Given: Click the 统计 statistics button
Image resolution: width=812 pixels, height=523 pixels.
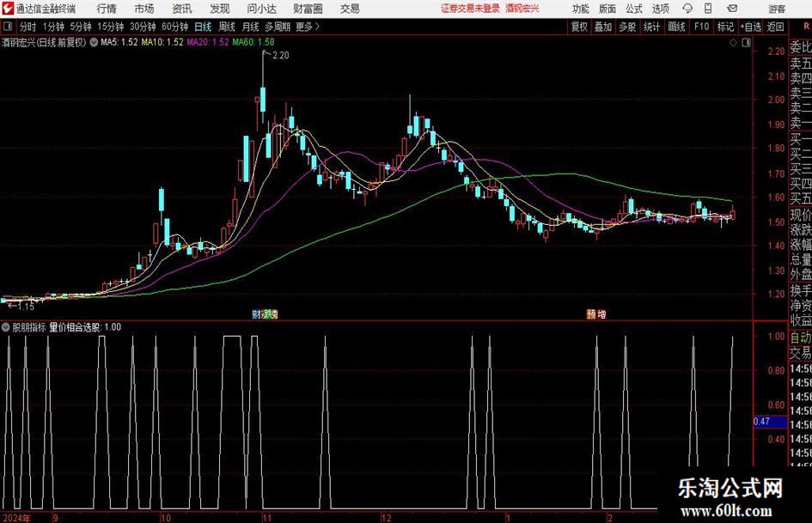Looking at the screenshot, I should [651, 27].
